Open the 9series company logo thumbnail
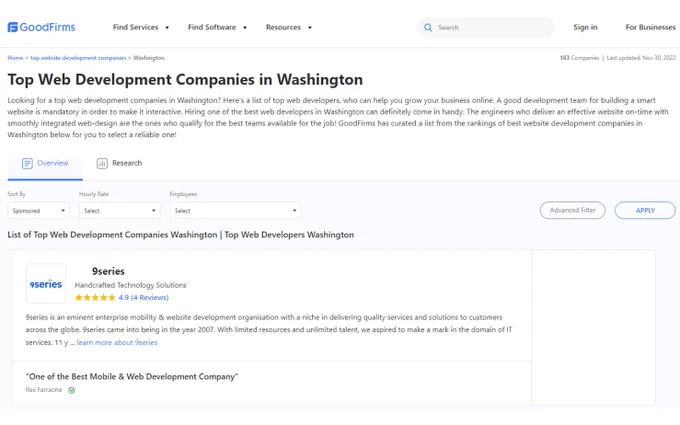 pos(46,284)
